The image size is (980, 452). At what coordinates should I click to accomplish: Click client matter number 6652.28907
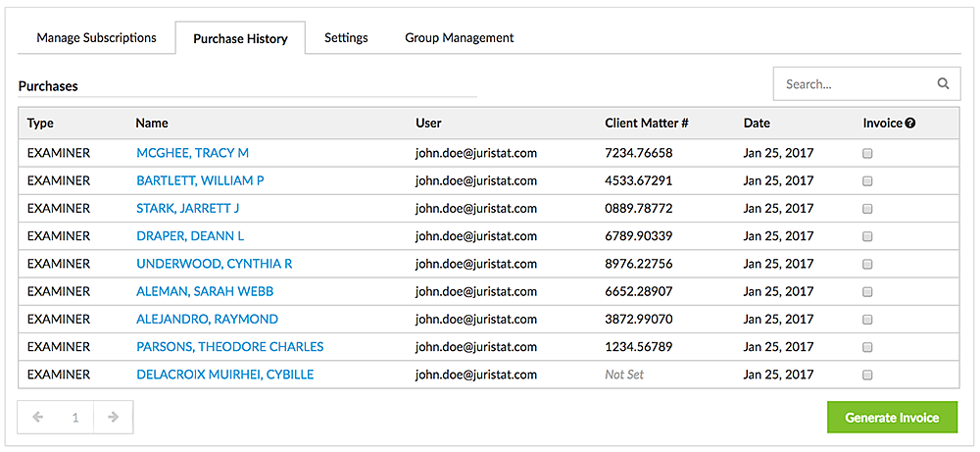(x=639, y=291)
